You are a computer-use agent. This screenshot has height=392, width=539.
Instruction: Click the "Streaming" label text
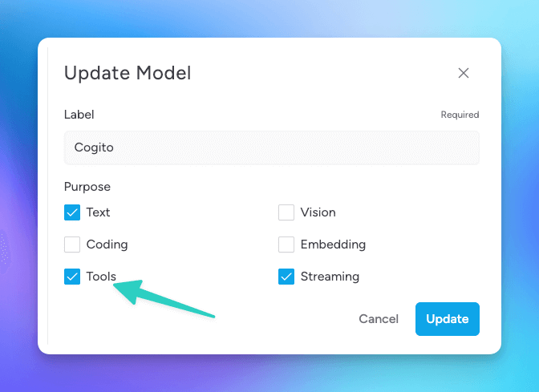(330, 277)
